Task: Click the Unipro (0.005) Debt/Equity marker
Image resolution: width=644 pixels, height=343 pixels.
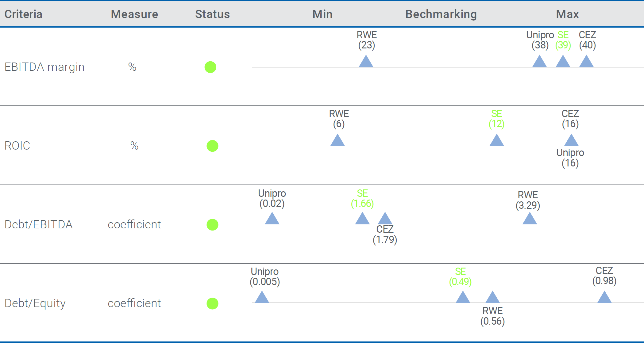Action: pyautogui.click(x=262, y=298)
